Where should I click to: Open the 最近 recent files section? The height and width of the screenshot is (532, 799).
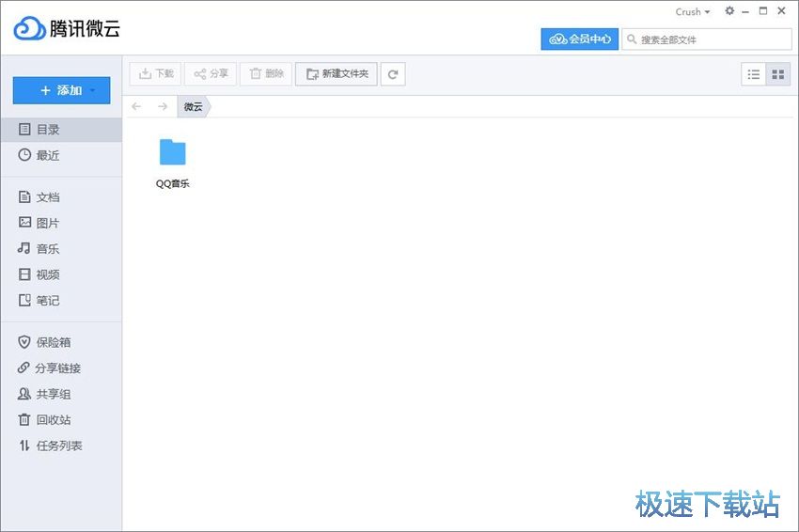pos(61,155)
